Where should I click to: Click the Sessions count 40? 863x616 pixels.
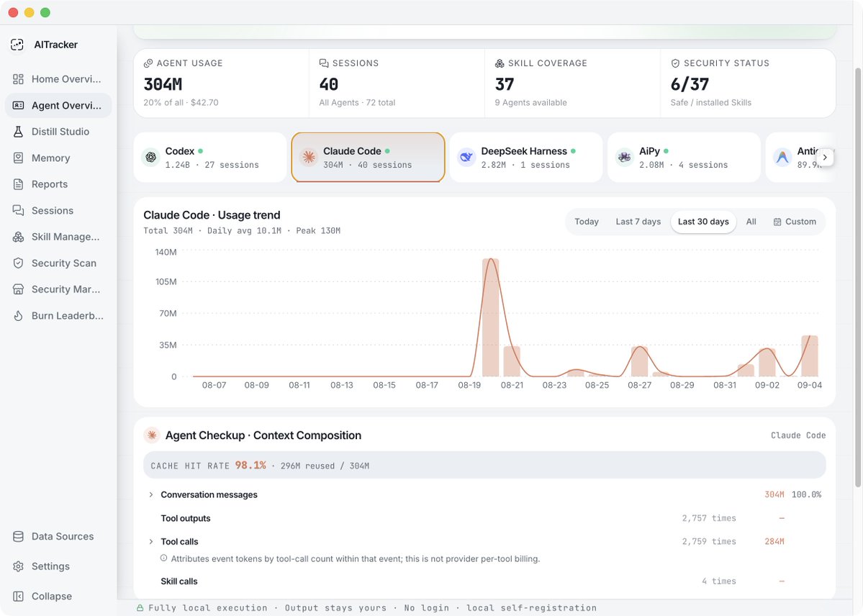[x=329, y=84]
